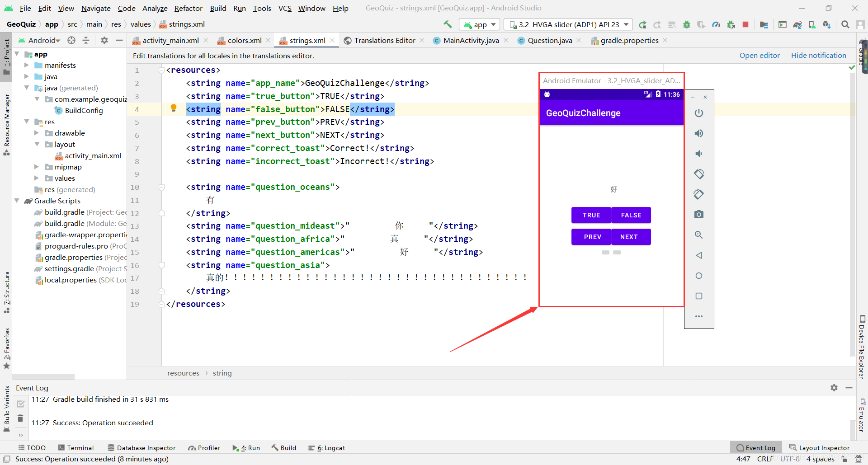Switch to the MainActivity.java tab
The image size is (868, 465).
point(471,40)
